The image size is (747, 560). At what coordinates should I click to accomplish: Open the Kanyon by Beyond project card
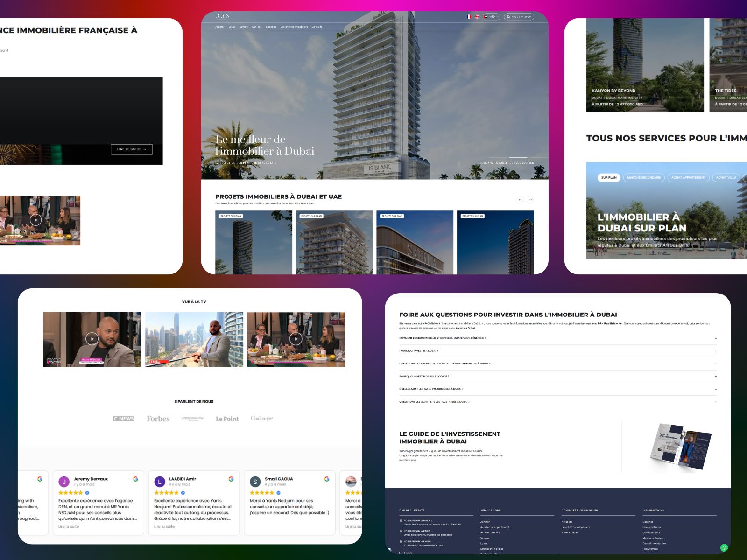pyautogui.click(x=644, y=65)
